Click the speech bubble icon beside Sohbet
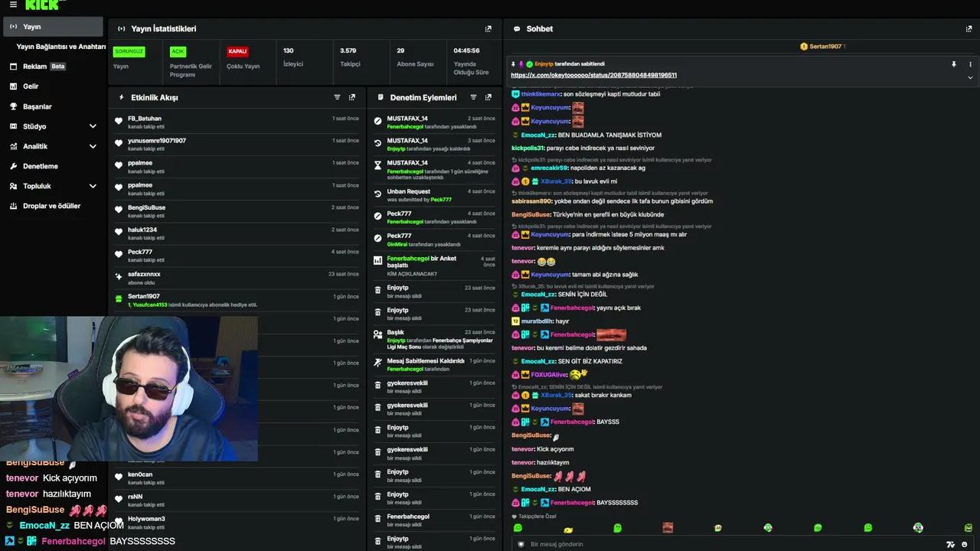980x551 pixels. tap(517, 29)
